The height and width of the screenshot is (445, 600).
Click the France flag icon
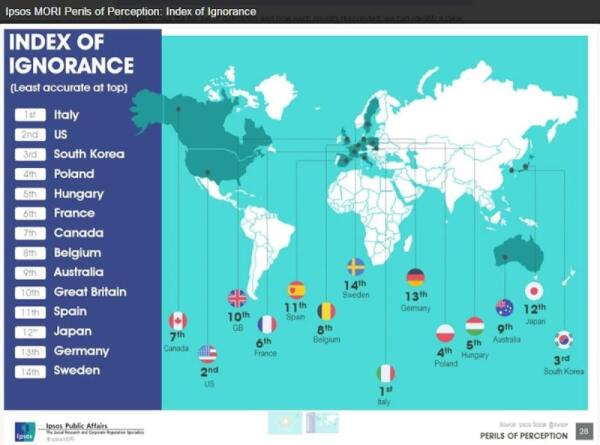[267, 324]
